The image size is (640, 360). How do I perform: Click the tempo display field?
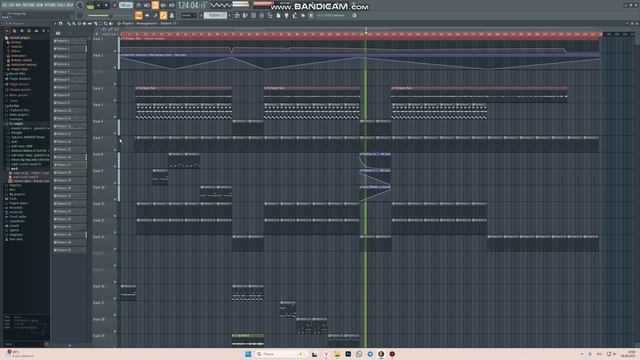(126, 5)
